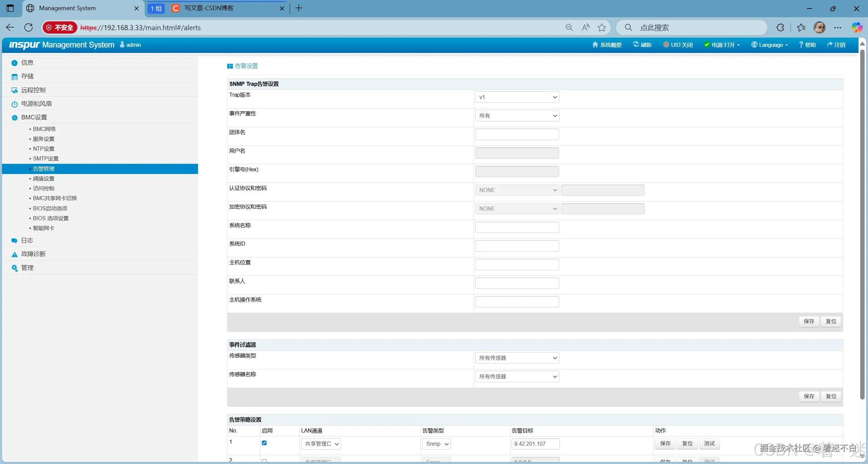Image resolution: width=868 pixels, height=464 pixels.
Task: Expand the event severity dropdown
Action: coord(517,116)
